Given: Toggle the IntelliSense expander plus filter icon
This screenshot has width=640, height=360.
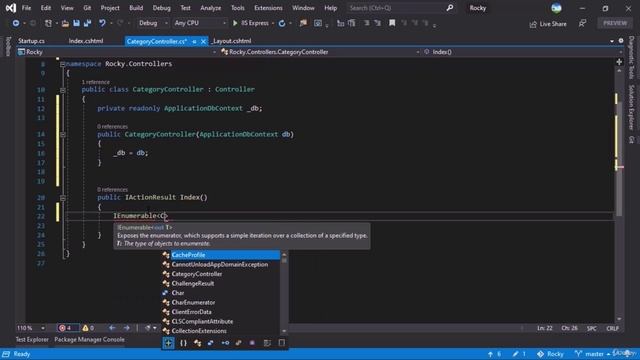Looking at the screenshot, I should [168, 343].
